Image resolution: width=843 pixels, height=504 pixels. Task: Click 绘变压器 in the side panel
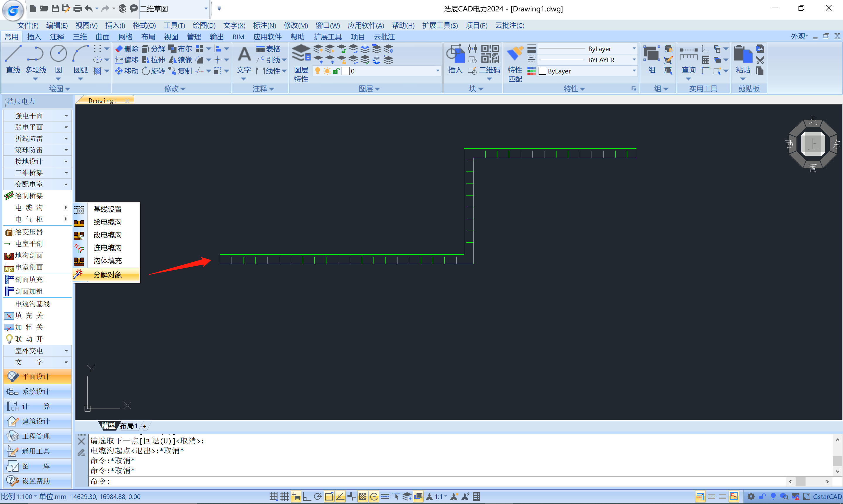click(29, 232)
